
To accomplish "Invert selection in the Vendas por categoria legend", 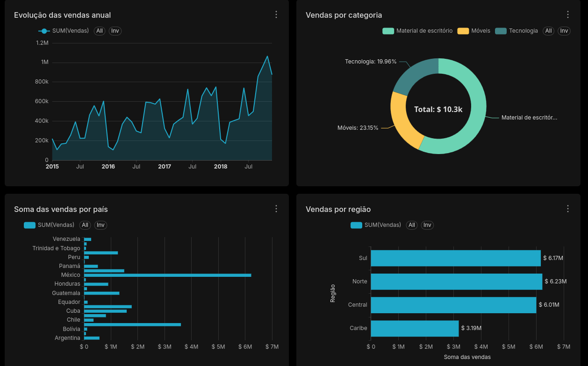I will point(564,31).
